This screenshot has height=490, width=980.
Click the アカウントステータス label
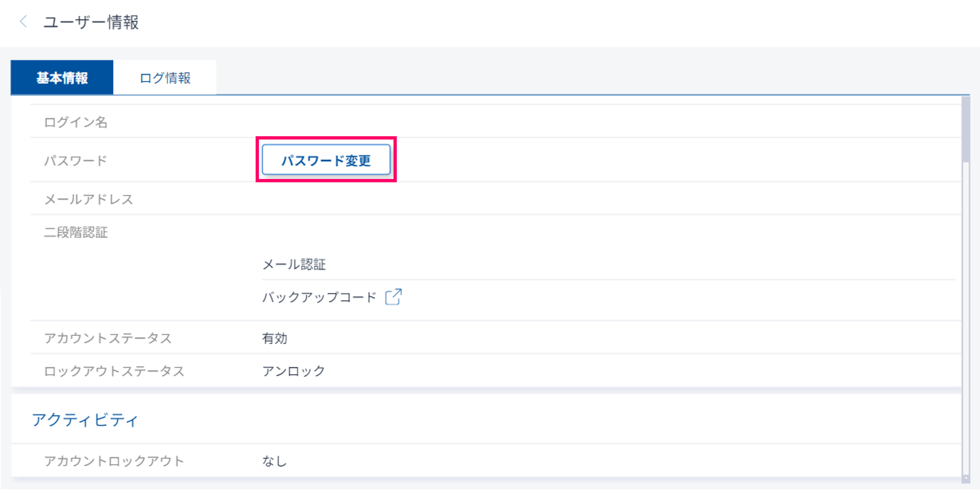coord(108,338)
